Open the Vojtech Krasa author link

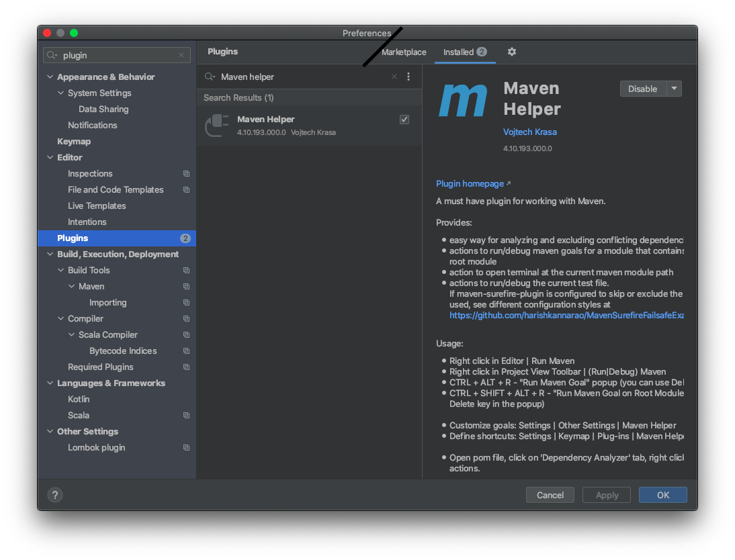529,132
